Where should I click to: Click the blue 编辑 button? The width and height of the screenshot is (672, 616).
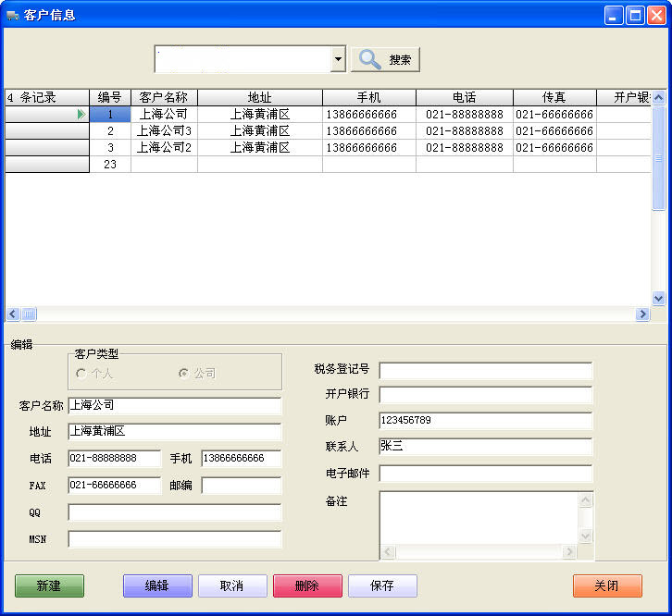(x=157, y=585)
